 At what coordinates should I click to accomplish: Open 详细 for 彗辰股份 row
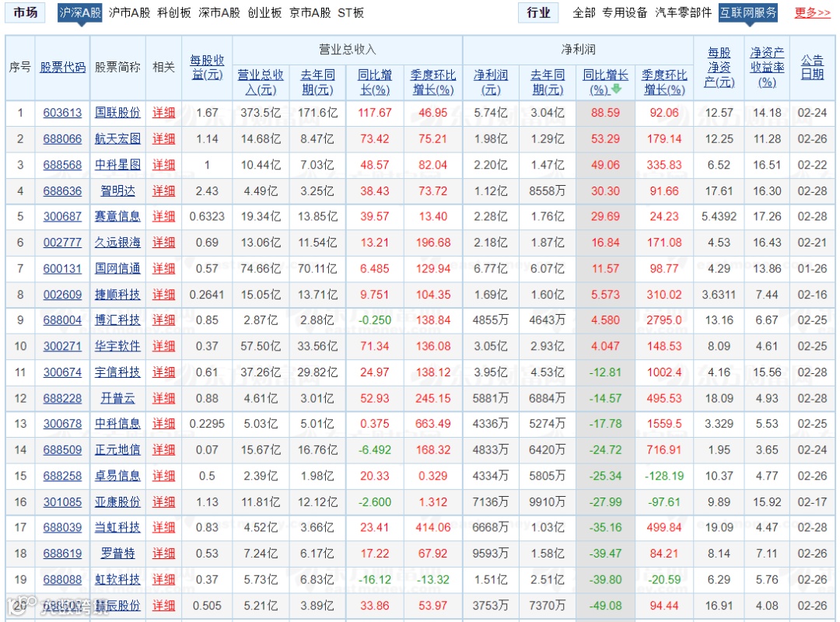click(163, 606)
